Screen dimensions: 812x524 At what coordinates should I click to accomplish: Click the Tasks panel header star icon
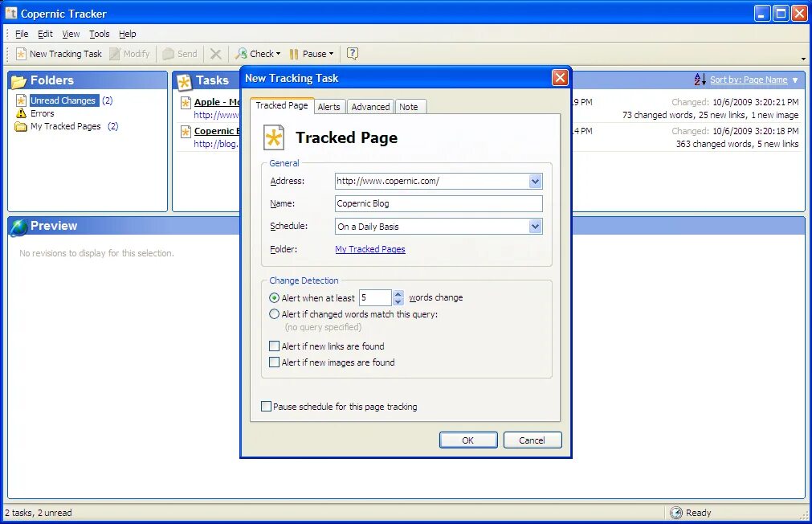click(x=184, y=81)
